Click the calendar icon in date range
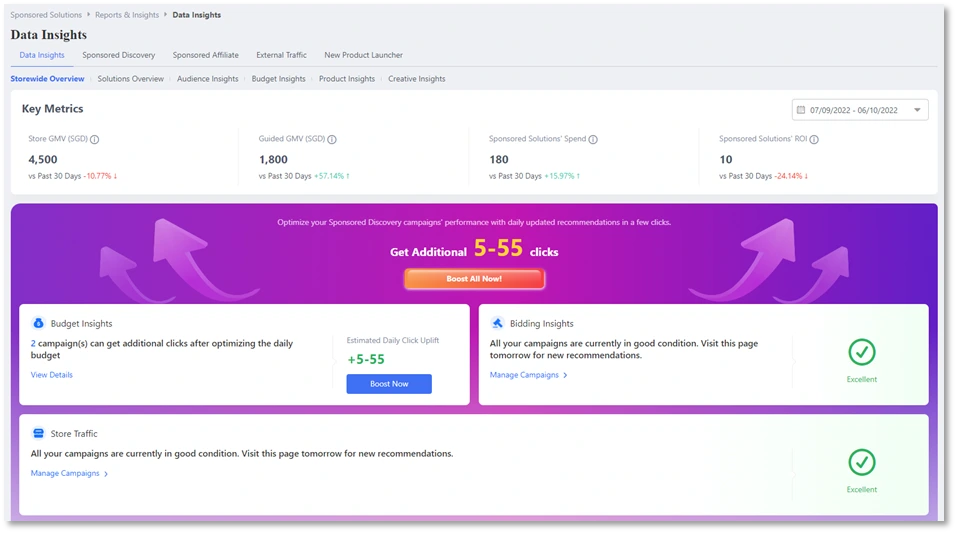This screenshot has height=534, width=957. pyautogui.click(x=802, y=110)
